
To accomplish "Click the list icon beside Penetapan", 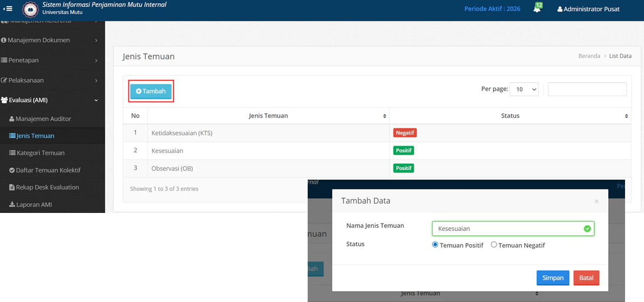I will (4, 60).
